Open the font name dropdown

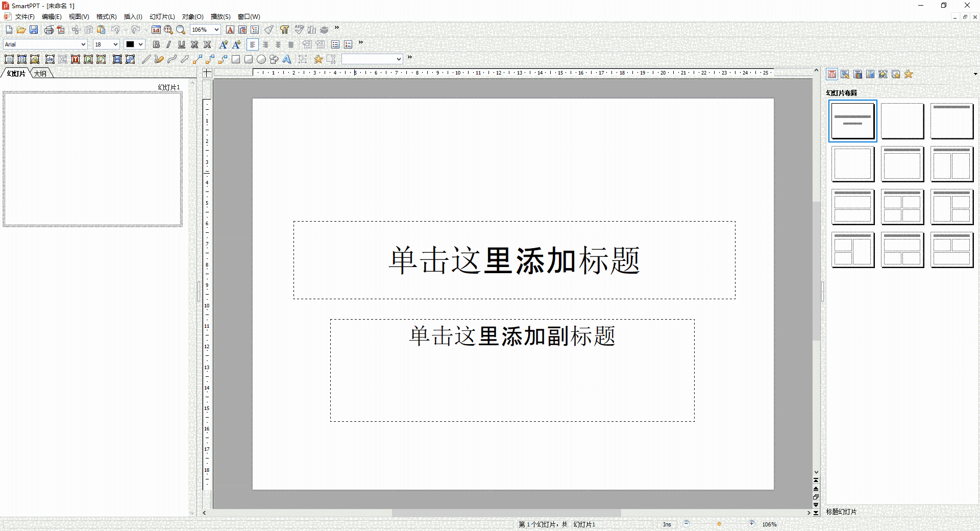click(83, 44)
